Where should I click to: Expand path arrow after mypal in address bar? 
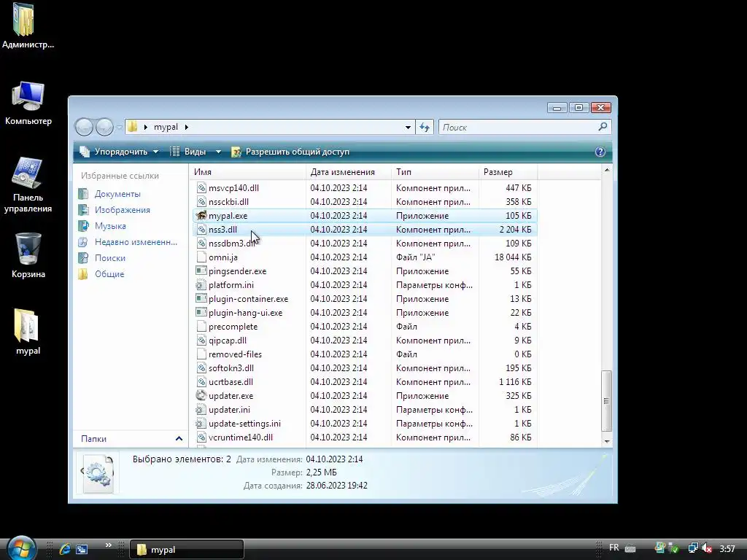tap(186, 127)
